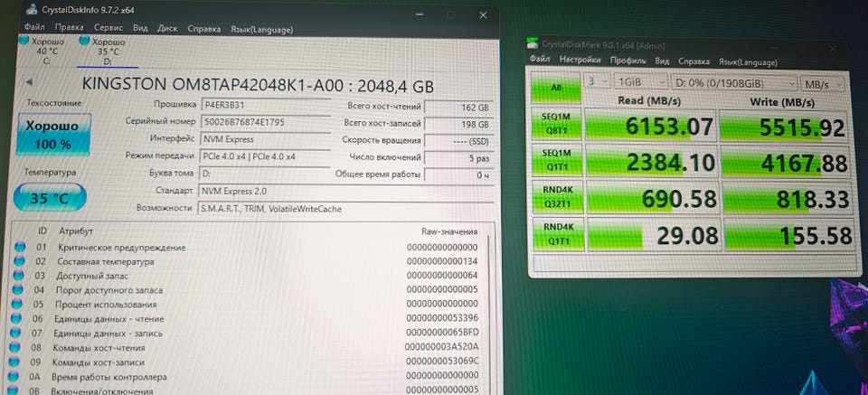Click the features field S.M.A.R.T., TRIM, VolatileWriteCache
Image resolution: width=868 pixels, height=395 pixels.
[x=346, y=209]
